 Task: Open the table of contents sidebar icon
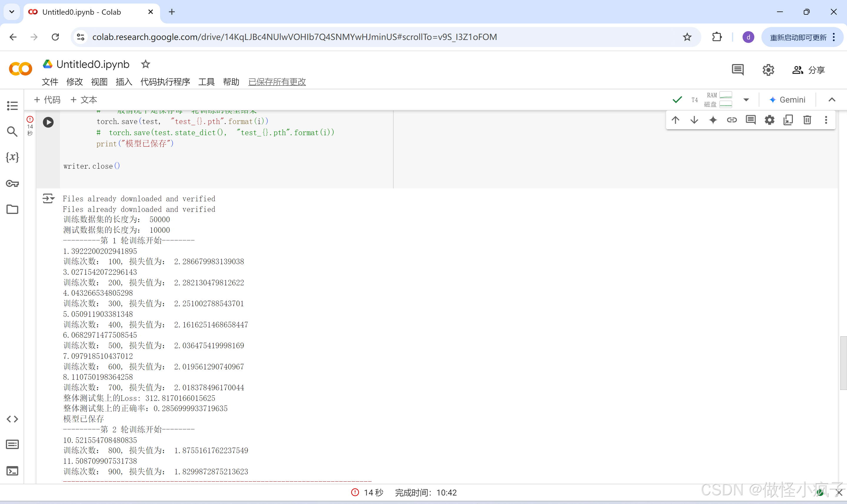[12, 106]
